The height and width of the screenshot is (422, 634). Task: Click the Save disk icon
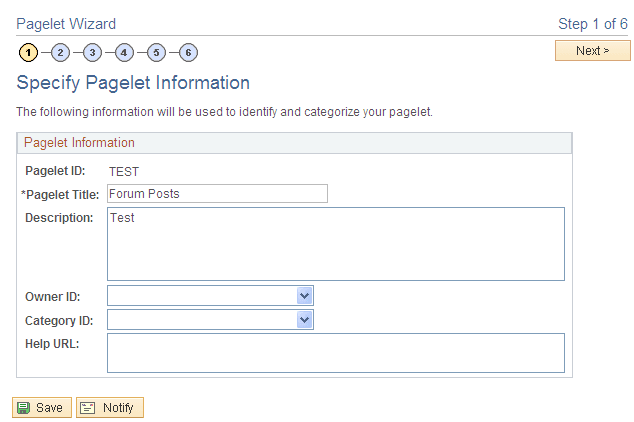(23, 408)
